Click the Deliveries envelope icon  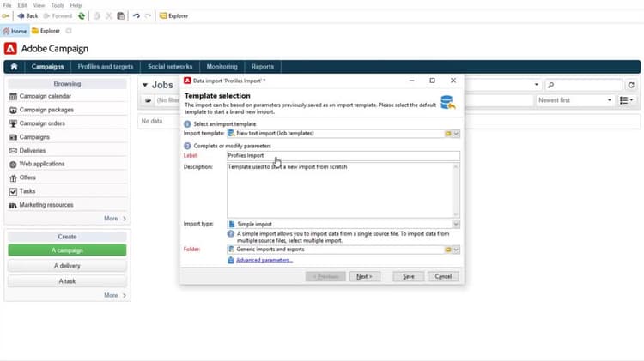[13, 151]
